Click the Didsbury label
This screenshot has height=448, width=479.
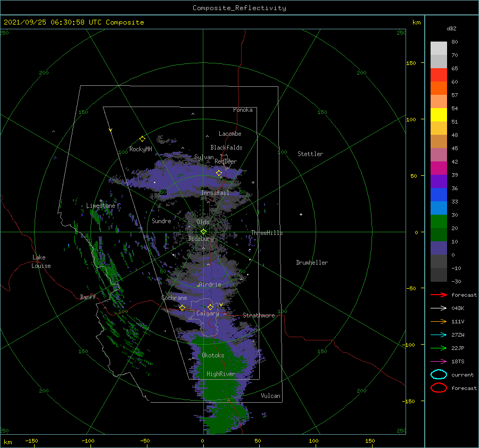pos(201,239)
